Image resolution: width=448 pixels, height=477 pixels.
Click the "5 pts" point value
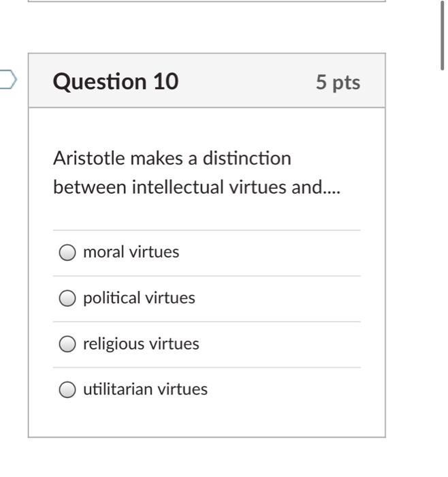(x=338, y=82)
